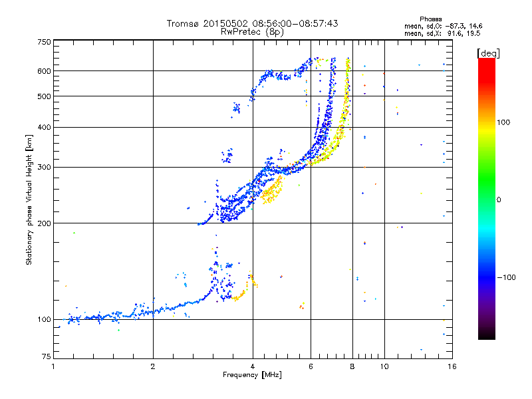Click the y-axis tick label '500'
Image resolution: width=532 pixels, height=399 pixels.
[x=44, y=96]
